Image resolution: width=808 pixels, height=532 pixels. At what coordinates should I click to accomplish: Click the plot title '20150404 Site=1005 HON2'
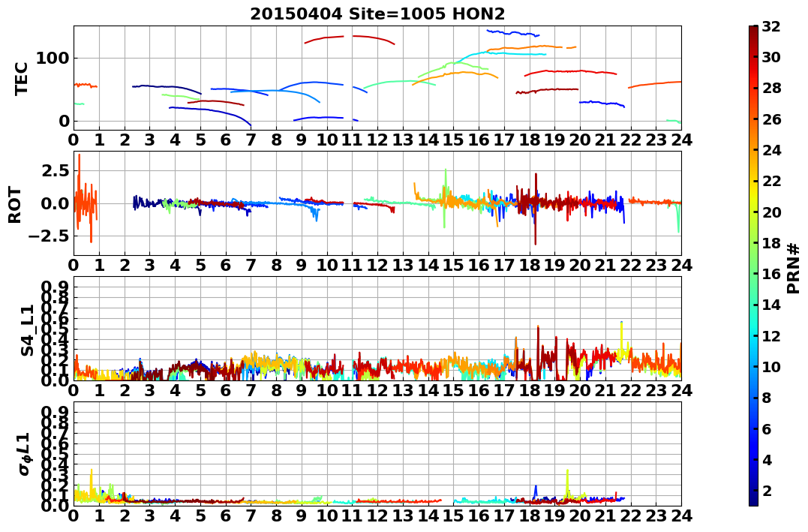[x=377, y=14]
